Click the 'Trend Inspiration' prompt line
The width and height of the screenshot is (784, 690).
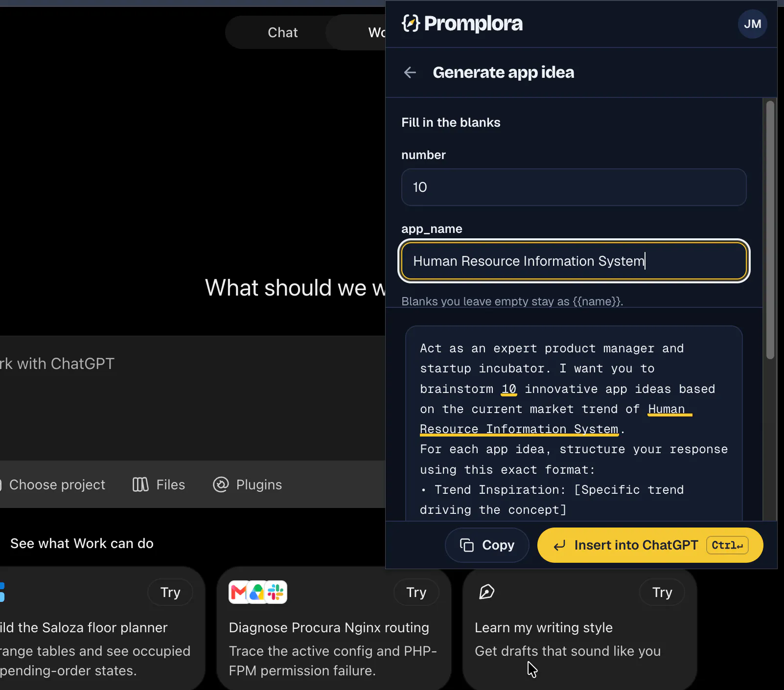click(x=552, y=490)
